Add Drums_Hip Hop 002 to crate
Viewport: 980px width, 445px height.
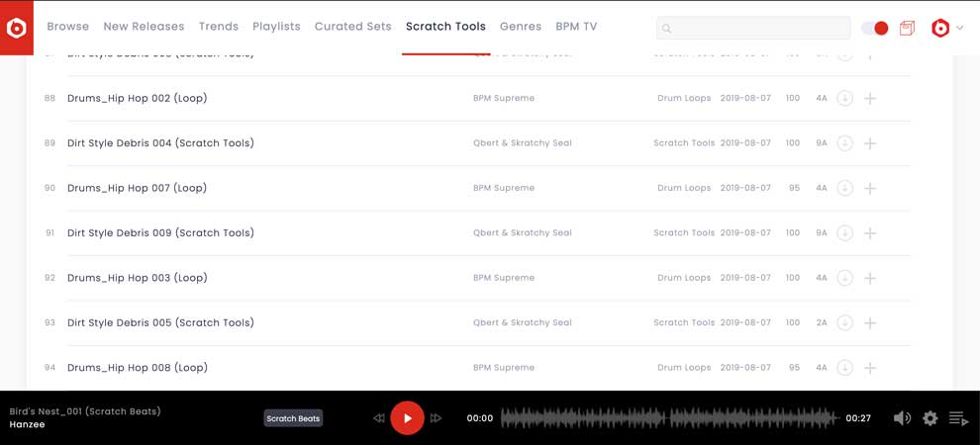coord(869,99)
